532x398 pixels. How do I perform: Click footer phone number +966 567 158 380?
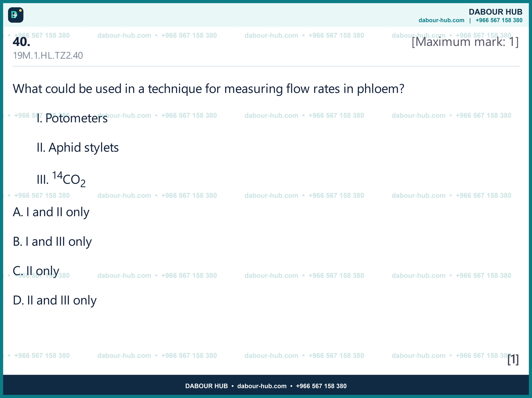tap(321, 386)
